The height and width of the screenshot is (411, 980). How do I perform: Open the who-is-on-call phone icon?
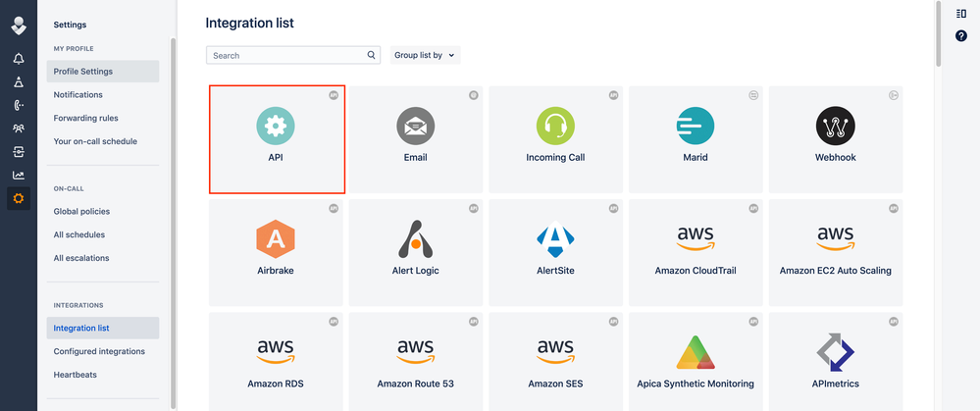coord(19,106)
